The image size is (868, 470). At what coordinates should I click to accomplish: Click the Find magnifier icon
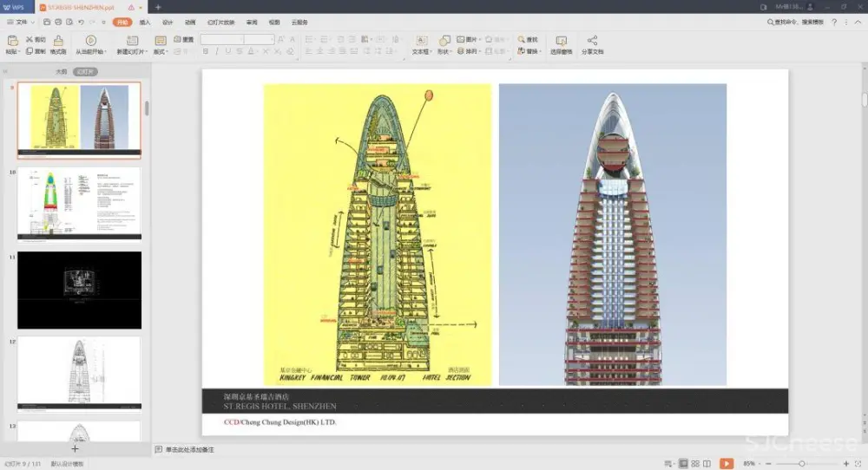click(521, 40)
